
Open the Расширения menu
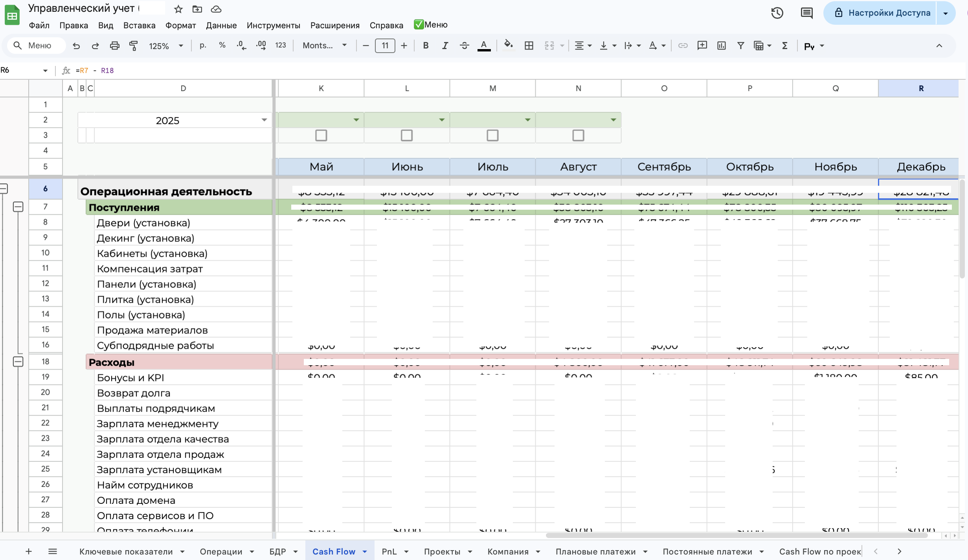coord(335,26)
